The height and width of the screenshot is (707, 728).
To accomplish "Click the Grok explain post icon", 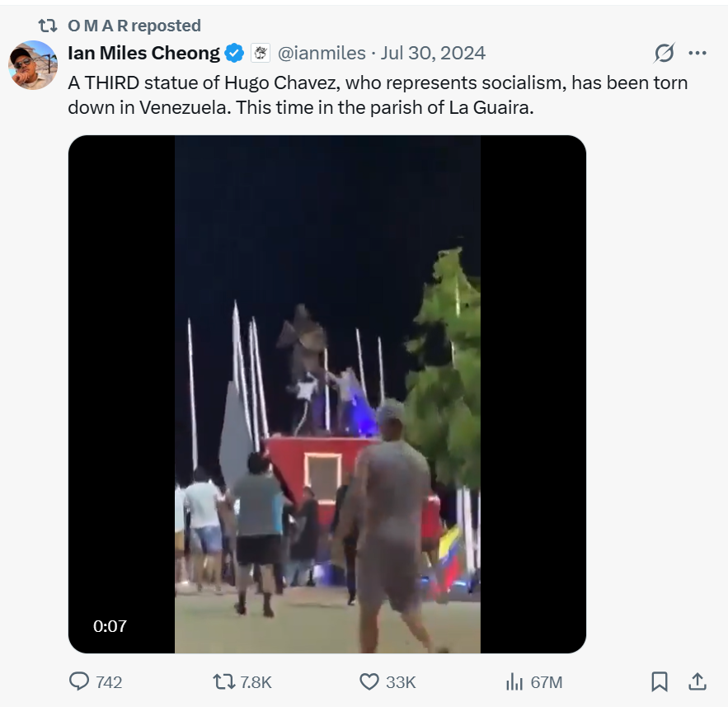I will pyautogui.click(x=665, y=54).
